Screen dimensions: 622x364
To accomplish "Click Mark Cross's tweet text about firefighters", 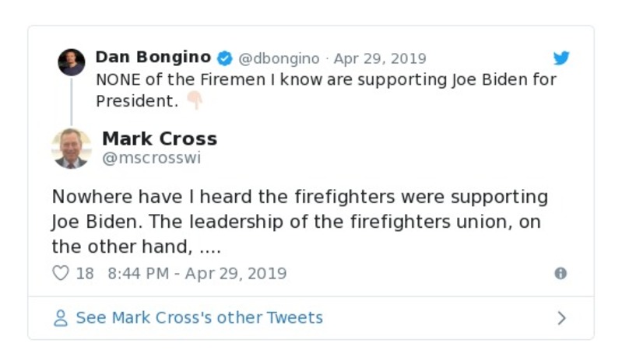I will tap(300, 222).
